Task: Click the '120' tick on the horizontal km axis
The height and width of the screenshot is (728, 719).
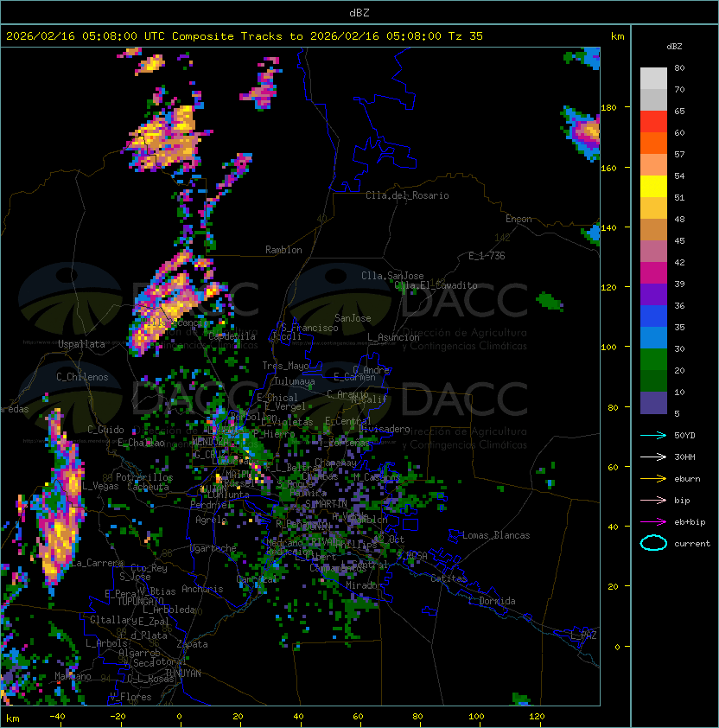Action: pyautogui.click(x=537, y=717)
